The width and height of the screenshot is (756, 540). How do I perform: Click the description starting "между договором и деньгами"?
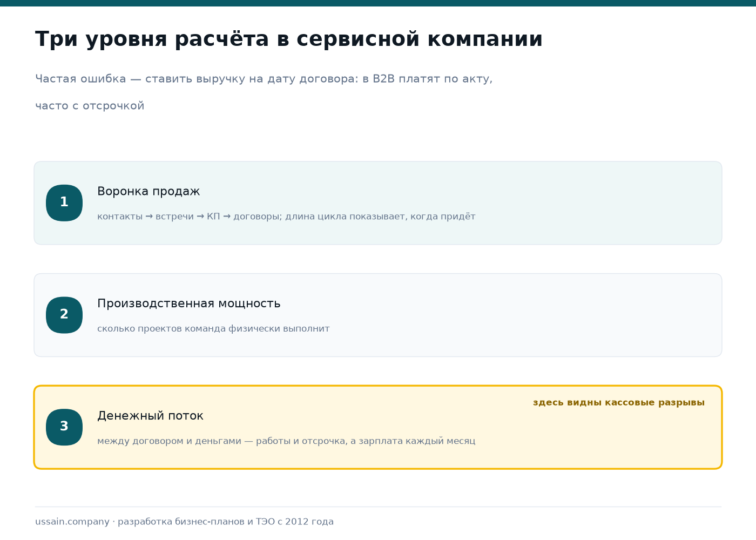pos(286,441)
